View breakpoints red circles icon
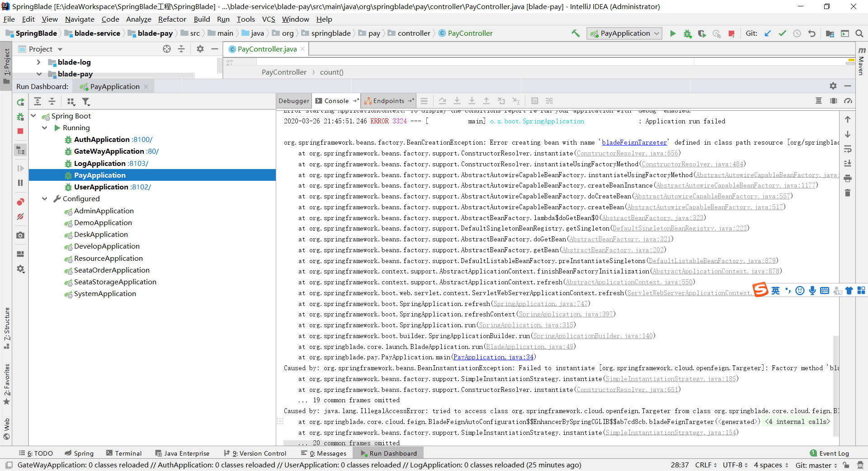 pos(20,202)
